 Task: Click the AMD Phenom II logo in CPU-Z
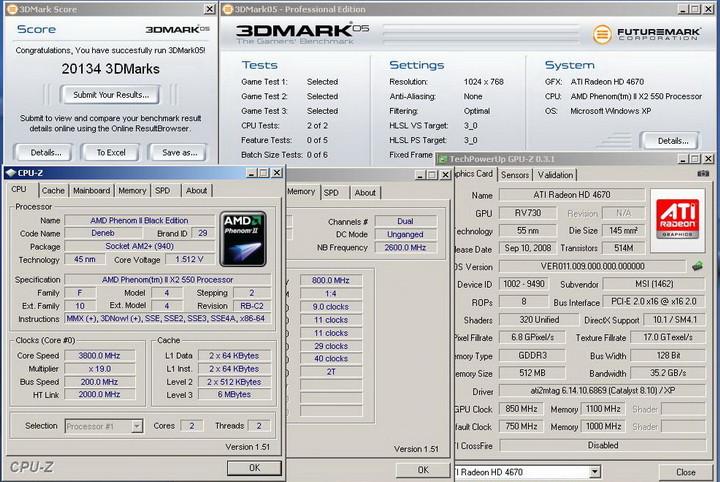click(243, 239)
